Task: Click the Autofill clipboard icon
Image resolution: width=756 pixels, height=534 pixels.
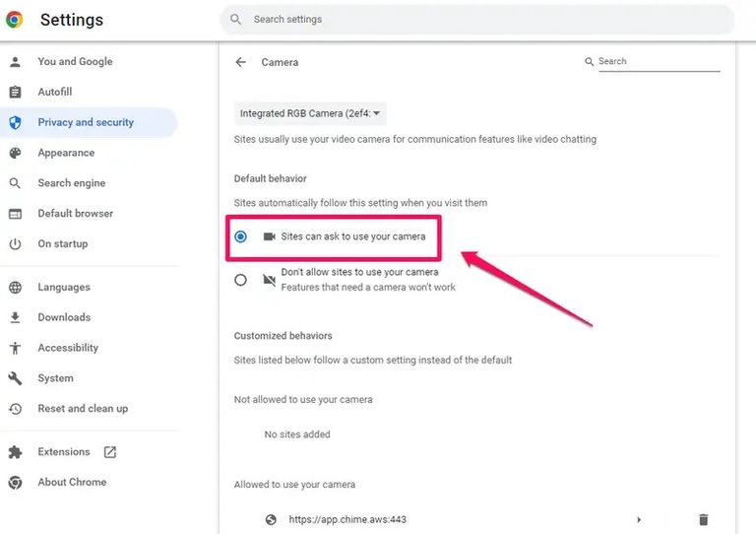Action: 16,92
